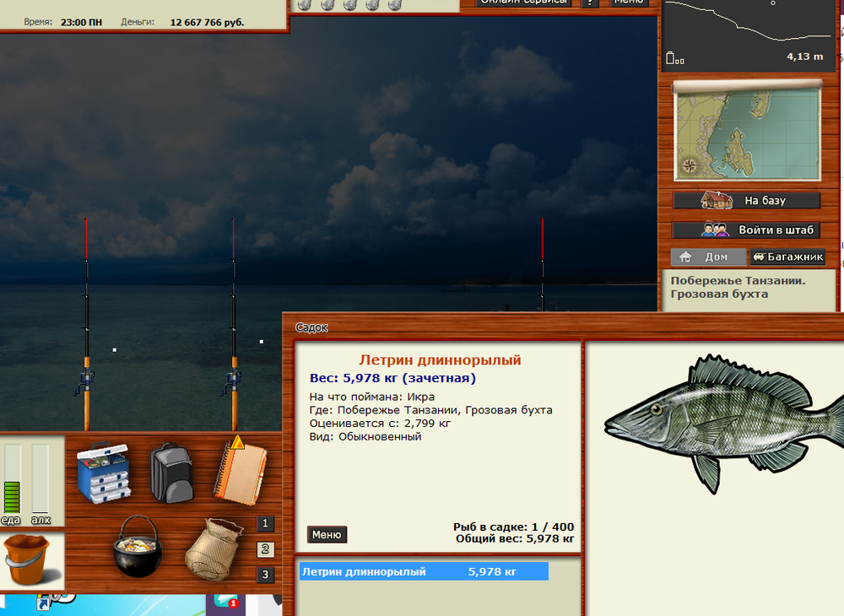Screen dimensions: 844x616
Task: Toggle rod preset slot 2
Action: [265, 550]
